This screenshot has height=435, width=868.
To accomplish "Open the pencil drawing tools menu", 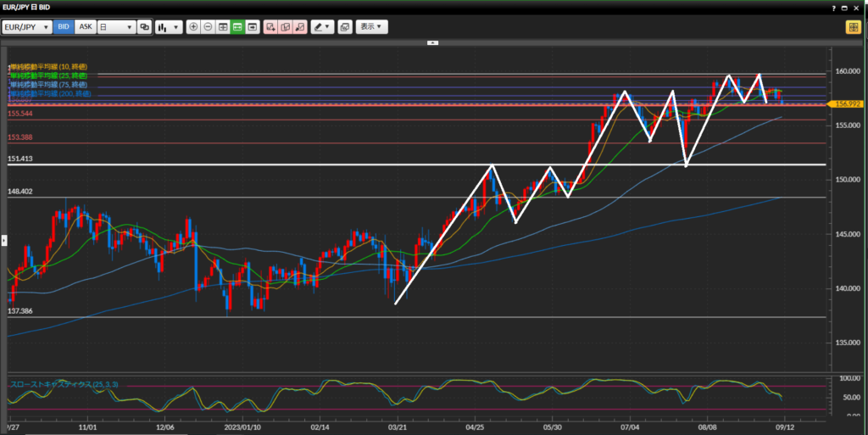I will (x=322, y=27).
